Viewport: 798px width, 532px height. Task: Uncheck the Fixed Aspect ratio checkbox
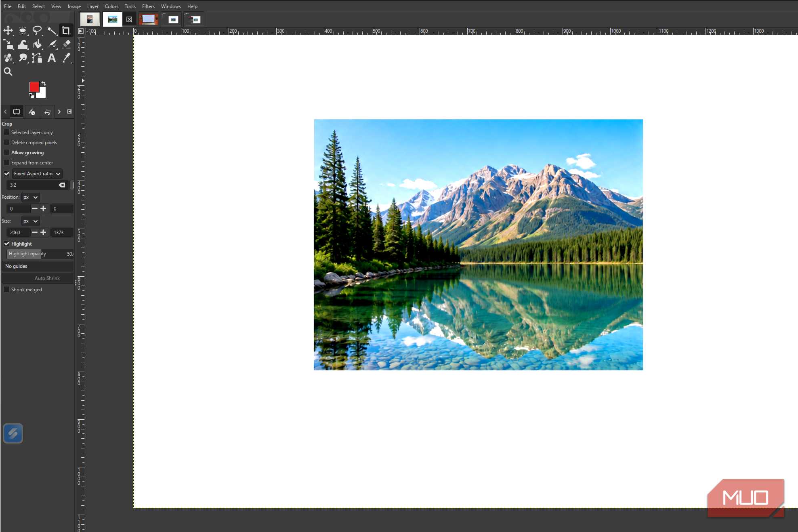pyautogui.click(x=6, y=174)
